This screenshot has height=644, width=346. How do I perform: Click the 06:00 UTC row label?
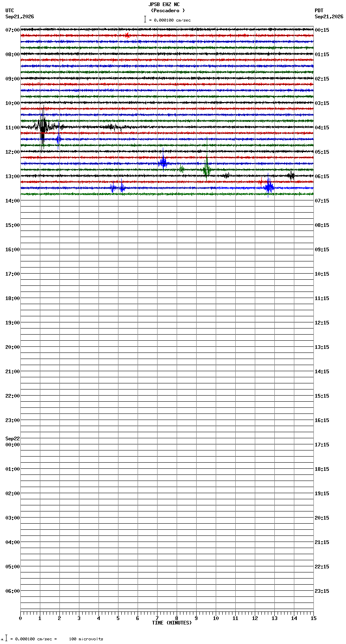click(13, 591)
